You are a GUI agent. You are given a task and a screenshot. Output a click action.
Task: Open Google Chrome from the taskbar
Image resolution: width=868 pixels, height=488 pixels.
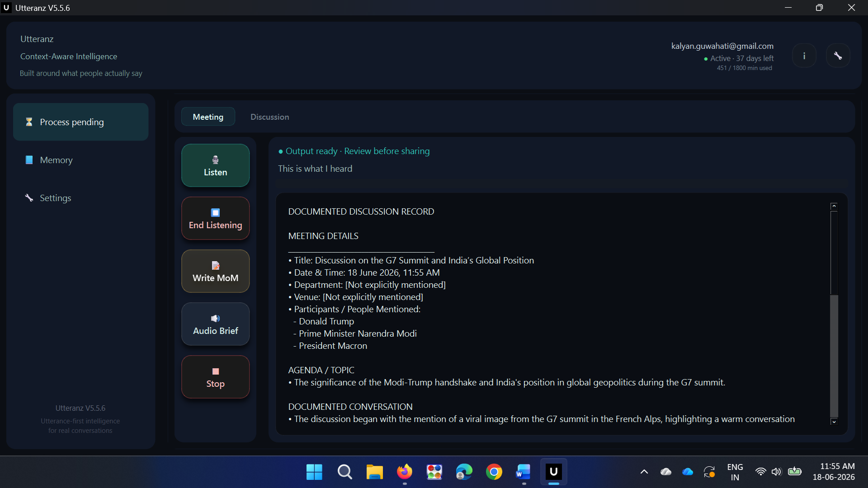coord(494,472)
